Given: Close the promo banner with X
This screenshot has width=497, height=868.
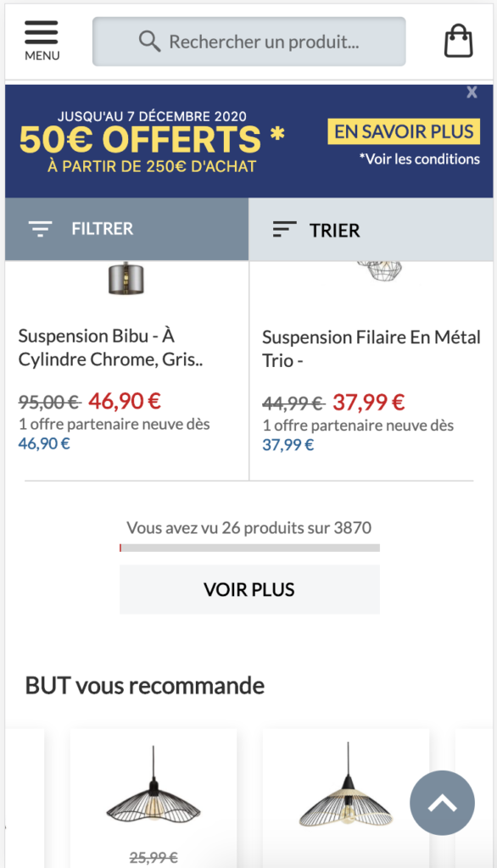Looking at the screenshot, I should click(472, 92).
